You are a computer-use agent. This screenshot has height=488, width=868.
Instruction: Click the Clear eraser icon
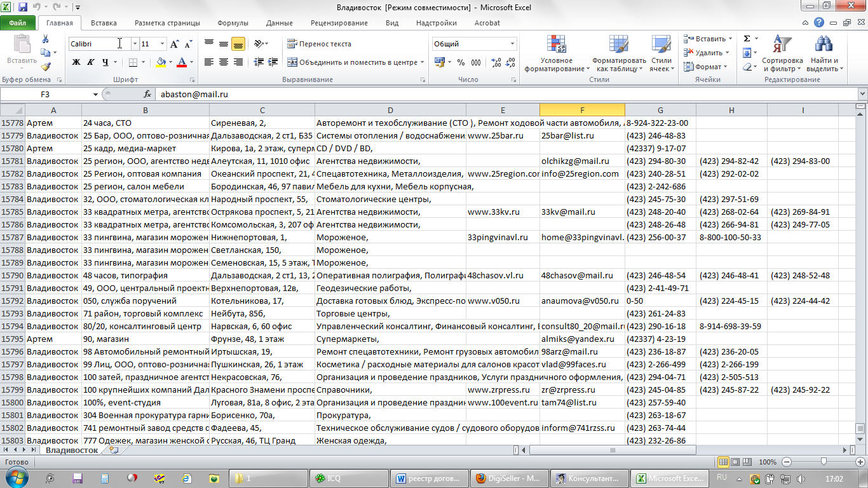click(x=747, y=67)
